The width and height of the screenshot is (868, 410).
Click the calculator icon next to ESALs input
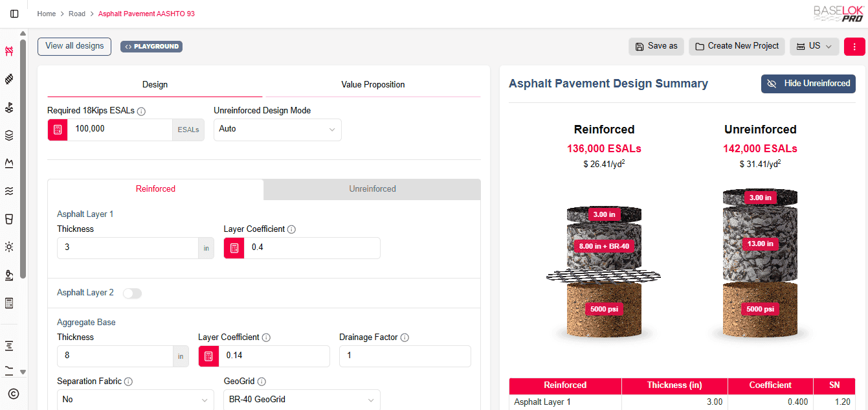click(x=58, y=130)
